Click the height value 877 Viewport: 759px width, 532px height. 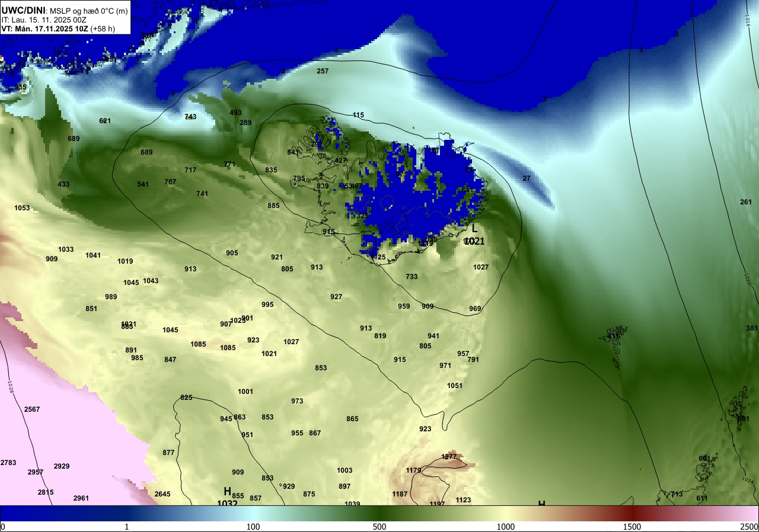(168, 453)
